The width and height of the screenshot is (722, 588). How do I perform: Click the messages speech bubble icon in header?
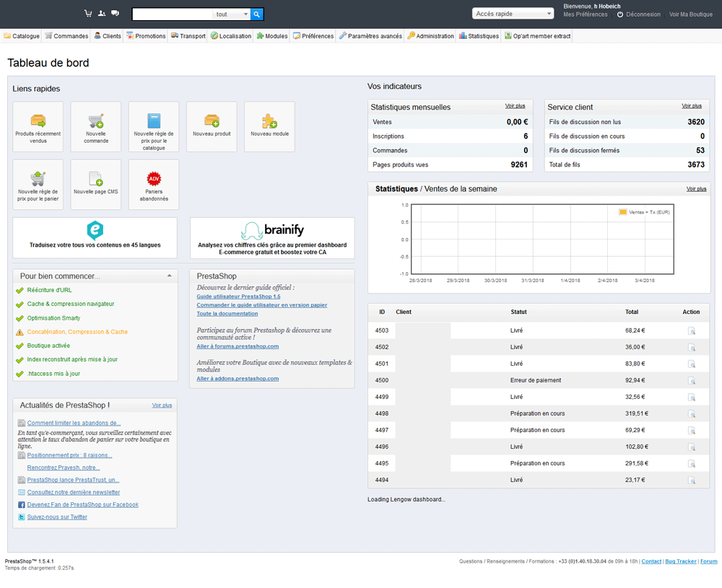115,13
